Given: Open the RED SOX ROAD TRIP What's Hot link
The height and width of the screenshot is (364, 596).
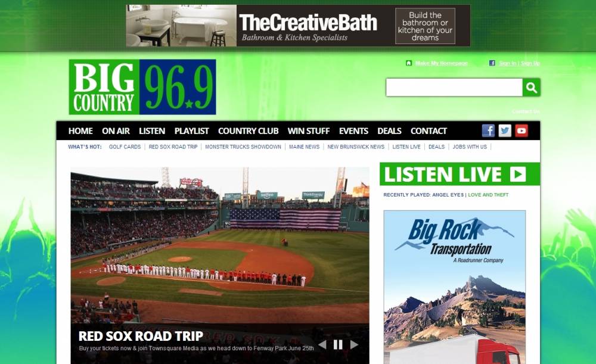Looking at the screenshot, I should [173, 147].
